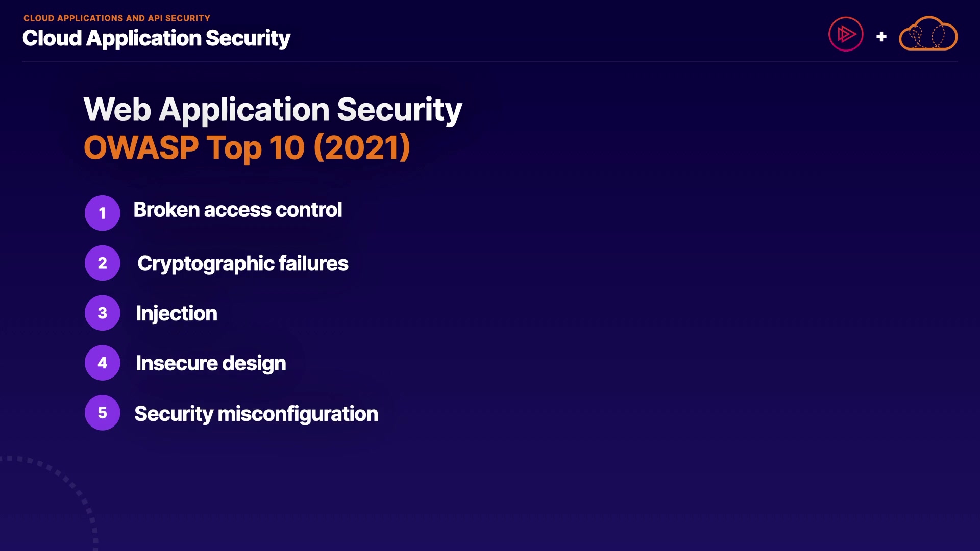Click the "Web Application Security" heading
The image size is (980, 551).
pyautogui.click(x=273, y=109)
